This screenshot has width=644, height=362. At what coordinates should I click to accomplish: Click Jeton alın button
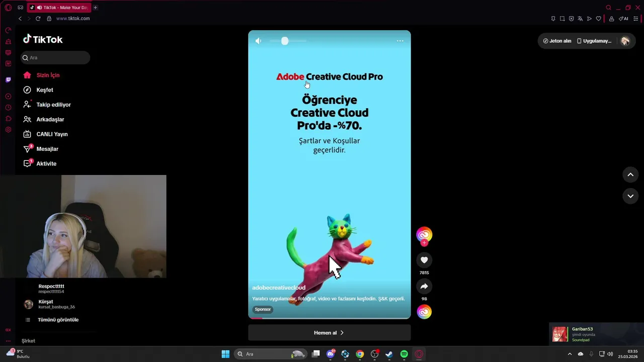[x=557, y=41]
